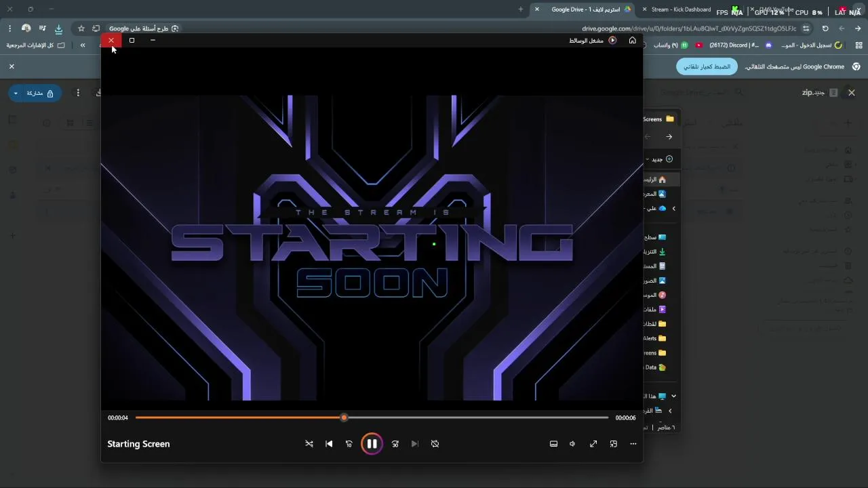Open site information icon in address bar
The width and height of the screenshot is (868, 488).
tap(806, 28)
